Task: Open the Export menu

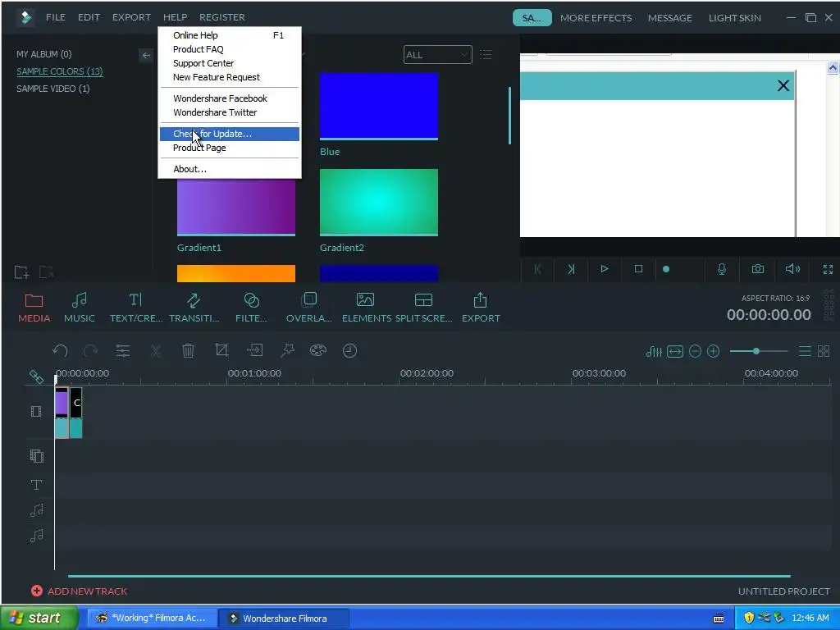Action: click(131, 17)
